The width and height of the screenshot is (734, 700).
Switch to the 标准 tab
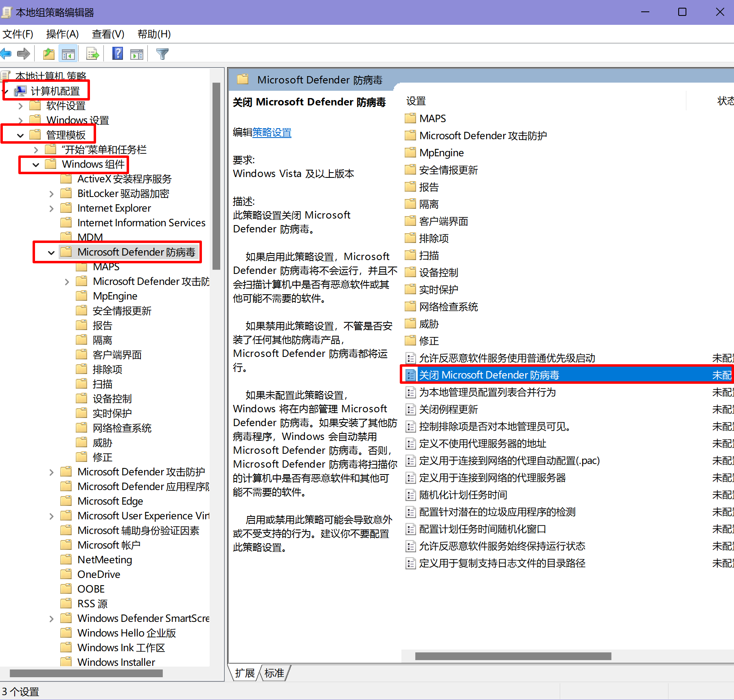pyautogui.click(x=274, y=673)
